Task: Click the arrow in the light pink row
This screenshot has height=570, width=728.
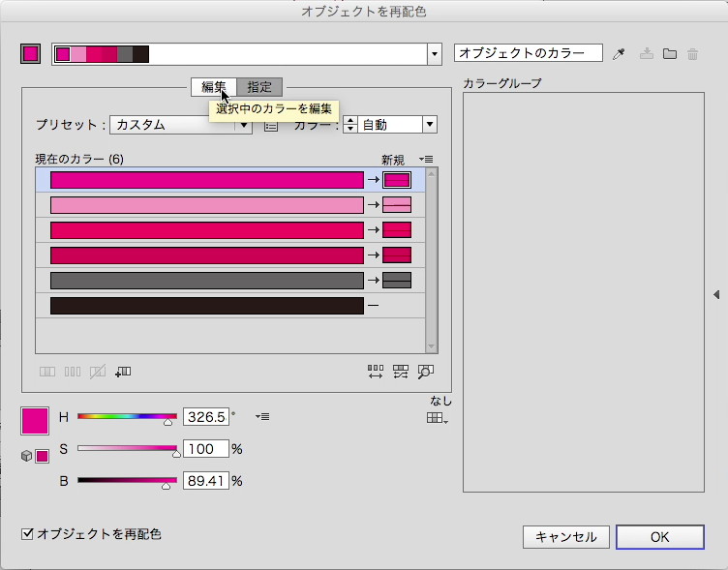Action: [x=374, y=205]
